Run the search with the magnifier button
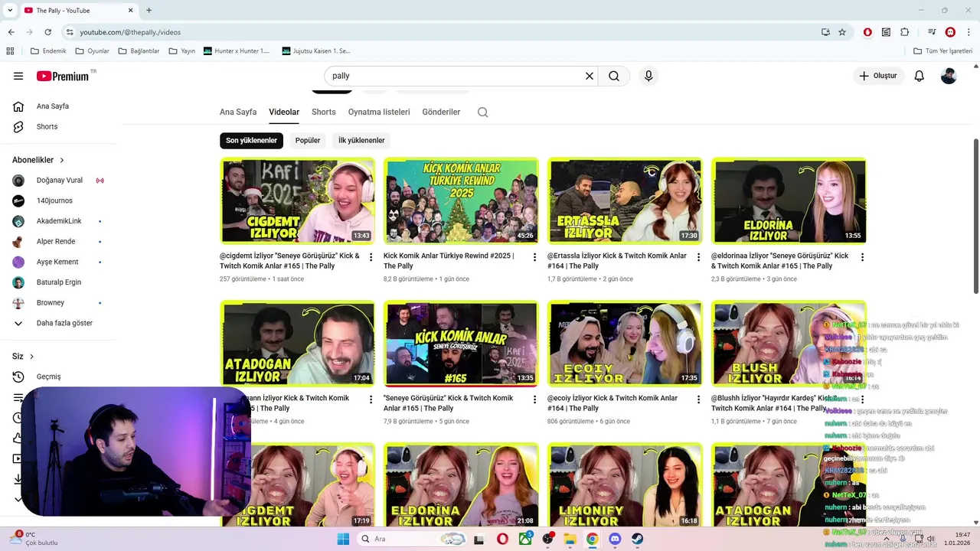This screenshot has width=980, height=551. pyautogui.click(x=614, y=76)
